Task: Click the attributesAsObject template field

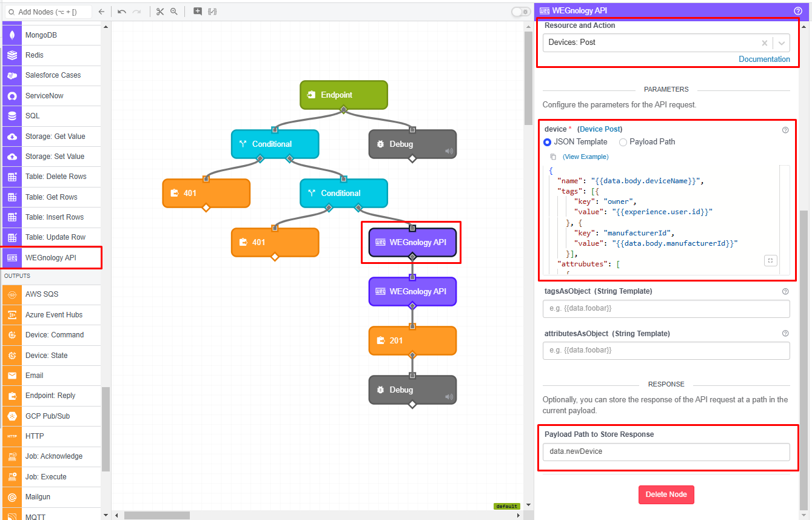Action: (x=666, y=351)
